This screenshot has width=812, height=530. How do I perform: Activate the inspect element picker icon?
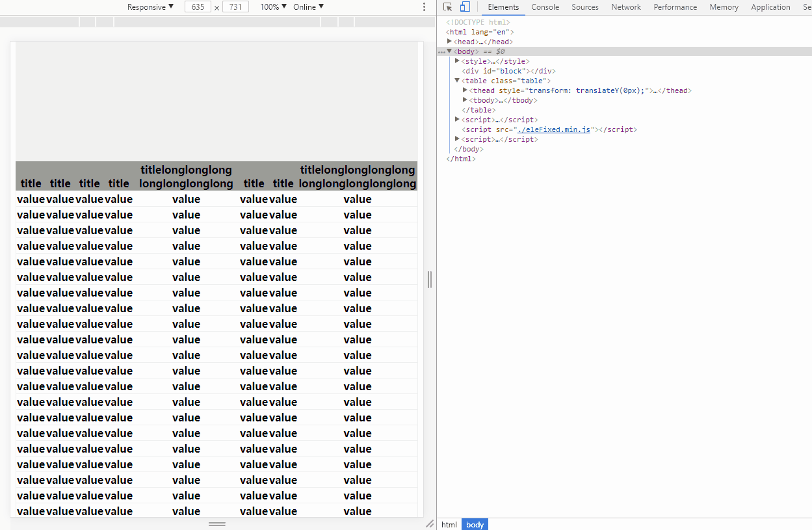tap(448, 7)
